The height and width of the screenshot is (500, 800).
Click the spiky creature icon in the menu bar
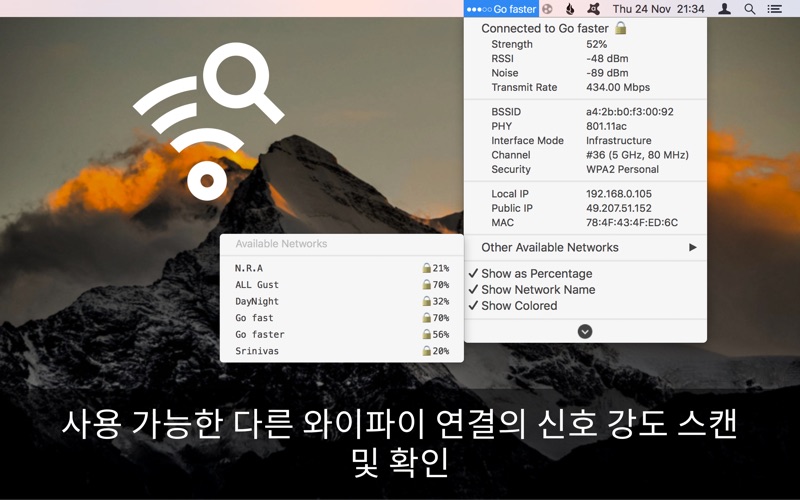click(x=593, y=9)
